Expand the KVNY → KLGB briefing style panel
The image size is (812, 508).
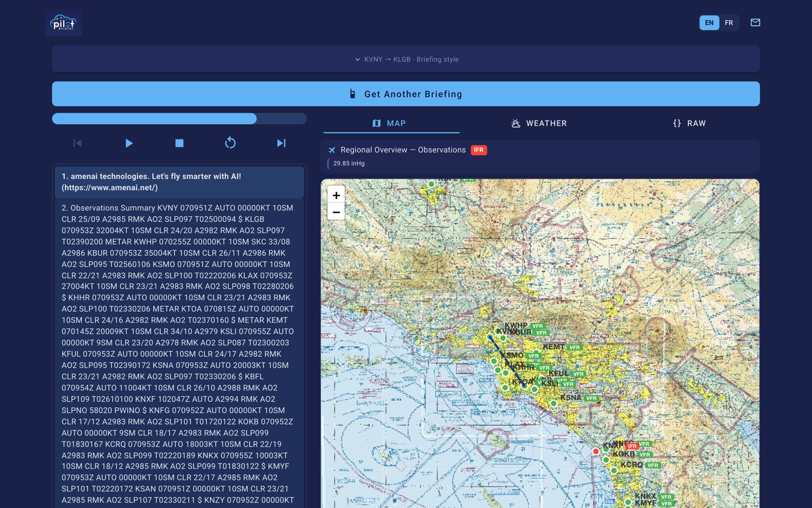pyautogui.click(x=406, y=59)
